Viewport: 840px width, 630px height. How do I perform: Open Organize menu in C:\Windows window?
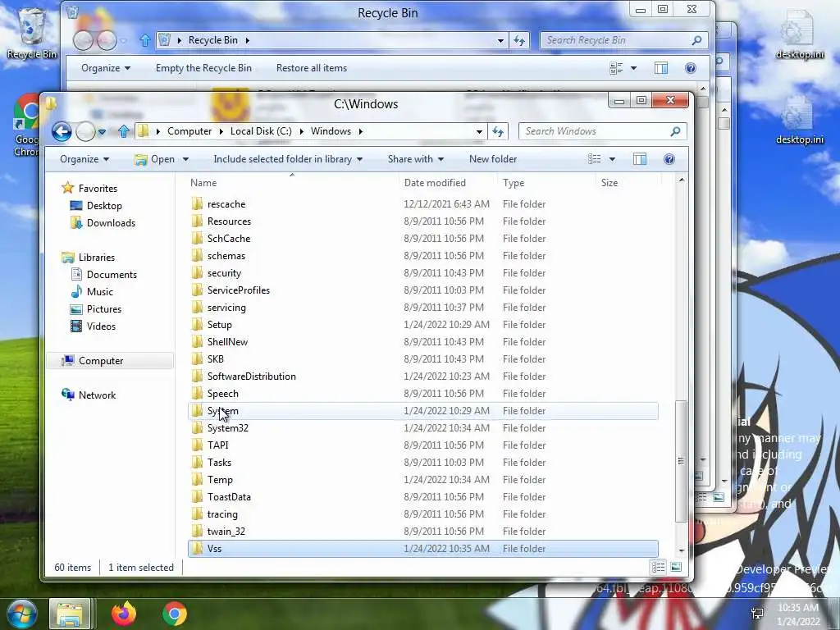[84, 159]
